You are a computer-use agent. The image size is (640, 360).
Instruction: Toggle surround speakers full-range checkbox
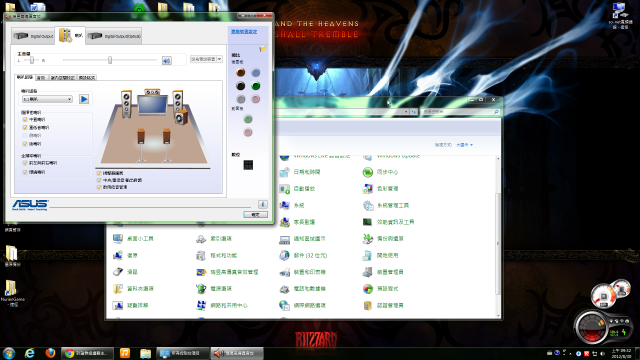(x=25, y=172)
